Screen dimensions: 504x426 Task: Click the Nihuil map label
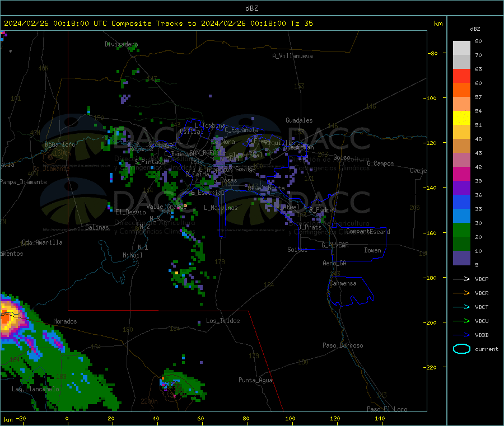click(x=133, y=255)
